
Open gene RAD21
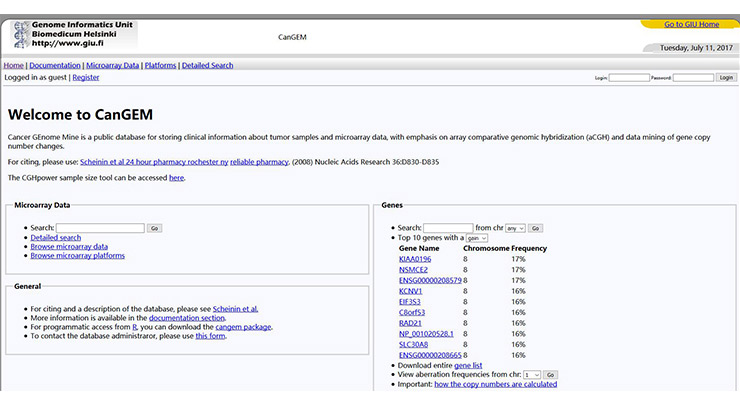[x=410, y=323]
